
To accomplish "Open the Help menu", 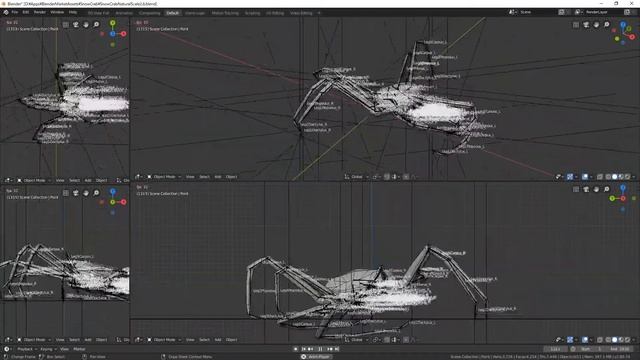I will [x=73, y=13].
